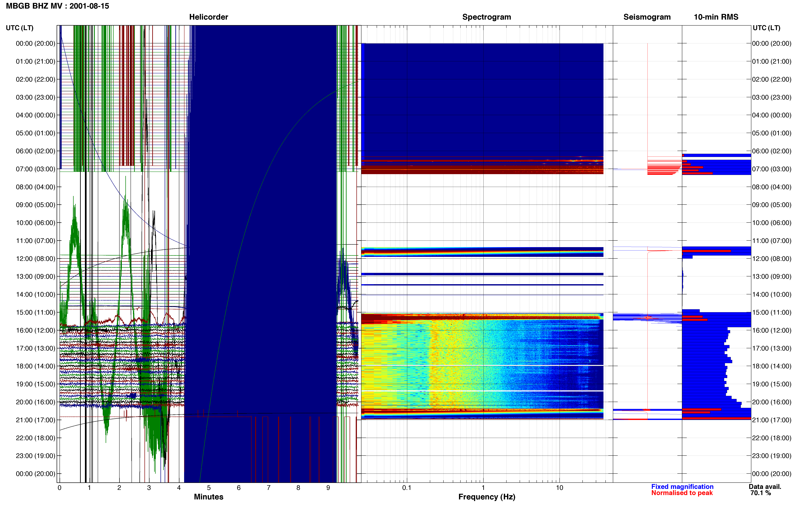Click the Seismogram panel heading
The width and height of the screenshot is (812, 508).
(647, 17)
